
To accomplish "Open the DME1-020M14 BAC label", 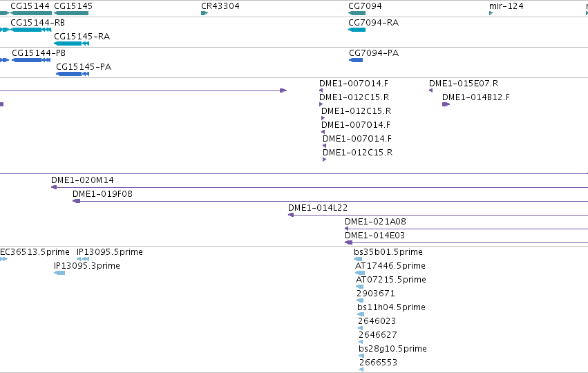I will coord(82,180).
